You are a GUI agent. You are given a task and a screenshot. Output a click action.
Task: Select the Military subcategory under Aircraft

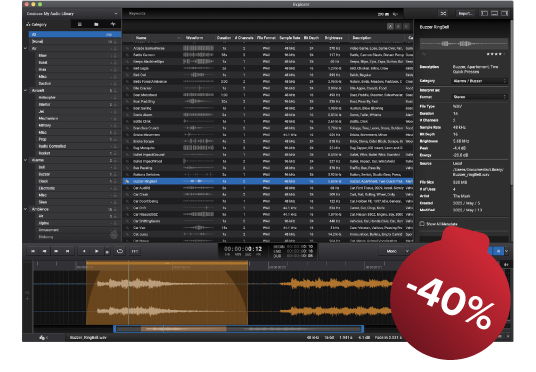pos(78,125)
